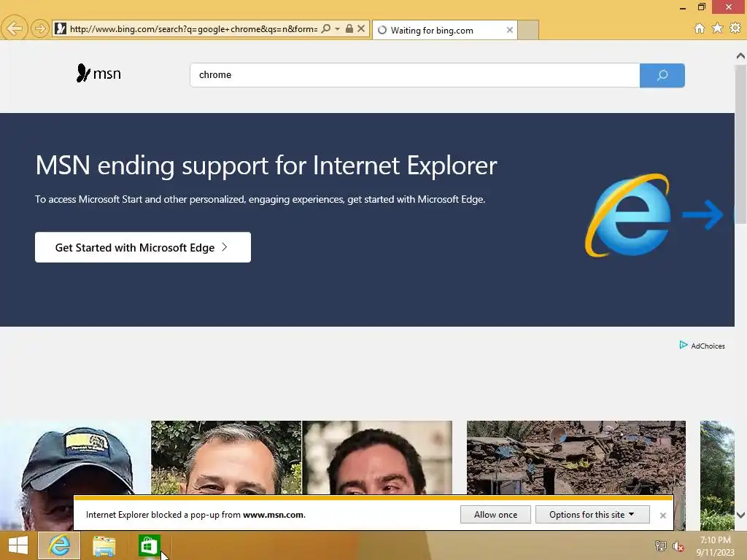Click the vertical scrollbar thumb
The height and width of the screenshot is (560, 747).
[741, 143]
